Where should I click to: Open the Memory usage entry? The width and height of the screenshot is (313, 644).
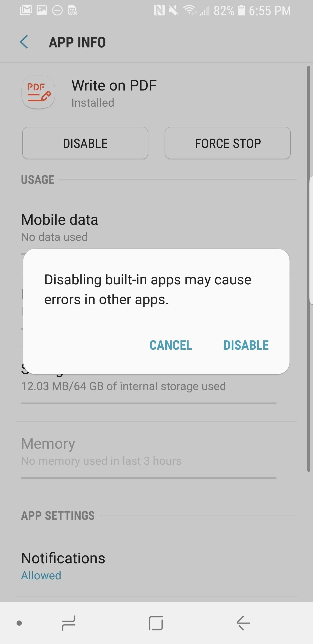(x=156, y=451)
